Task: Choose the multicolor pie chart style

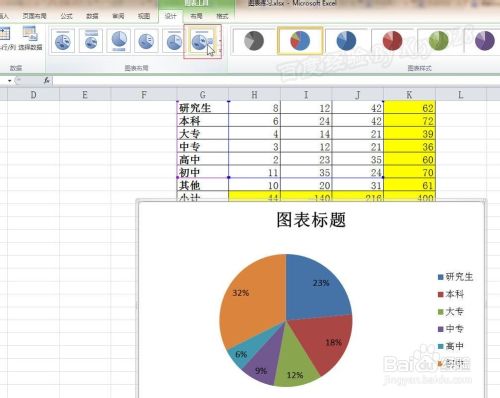Action: [x=300, y=41]
